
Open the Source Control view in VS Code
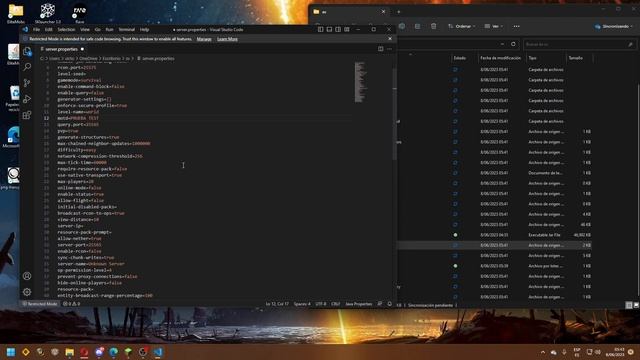click(x=27, y=83)
